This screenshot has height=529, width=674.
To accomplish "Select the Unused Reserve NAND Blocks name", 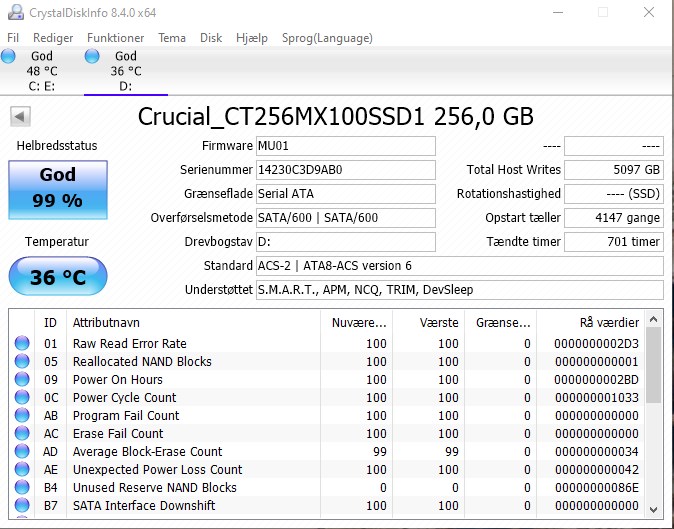I will click(154, 488).
